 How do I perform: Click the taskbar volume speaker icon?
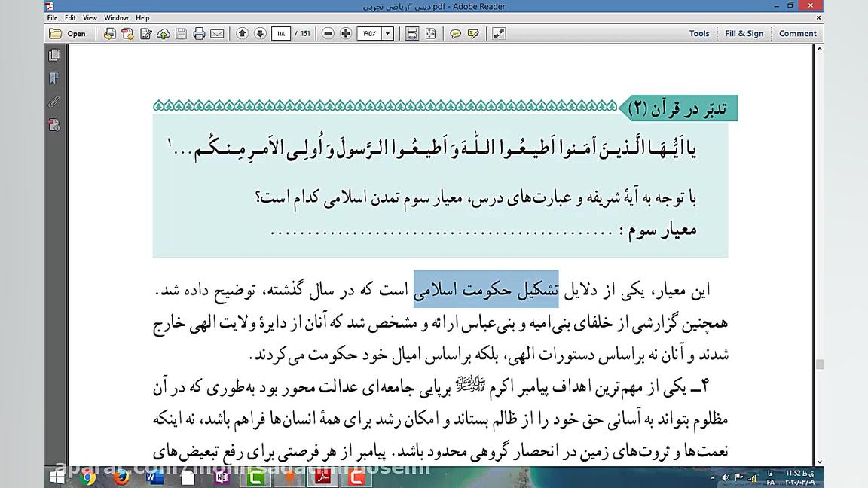pos(725,477)
